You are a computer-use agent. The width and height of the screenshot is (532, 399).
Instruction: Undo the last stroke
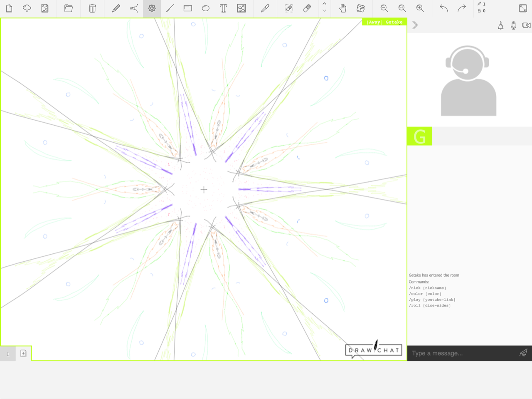tap(444, 8)
